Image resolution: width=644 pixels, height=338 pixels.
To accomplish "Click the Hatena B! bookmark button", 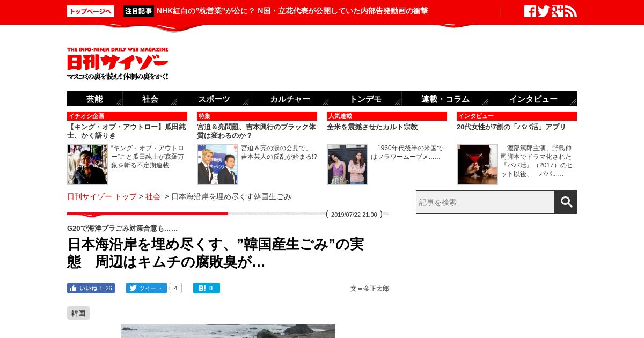I will (207, 288).
